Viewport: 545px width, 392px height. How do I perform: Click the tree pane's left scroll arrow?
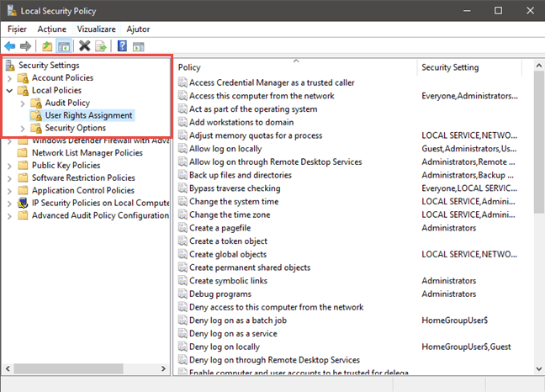coord(8,368)
